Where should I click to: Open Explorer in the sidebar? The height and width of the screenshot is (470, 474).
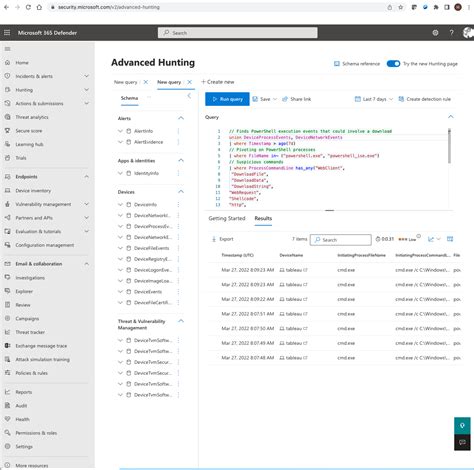point(24,291)
